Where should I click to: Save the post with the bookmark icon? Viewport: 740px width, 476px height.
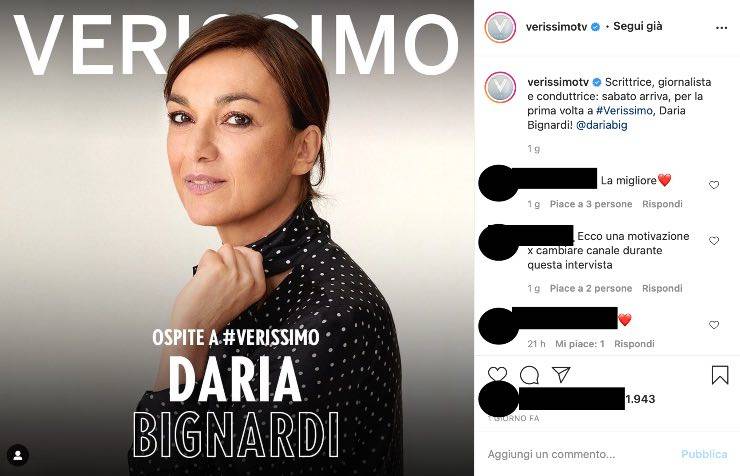tap(720, 375)
